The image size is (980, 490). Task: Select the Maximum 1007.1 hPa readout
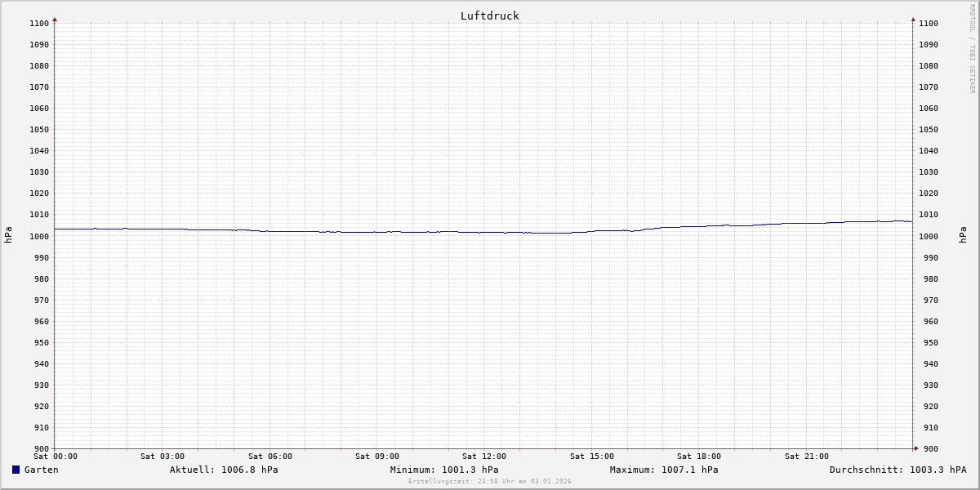(664, 470)
